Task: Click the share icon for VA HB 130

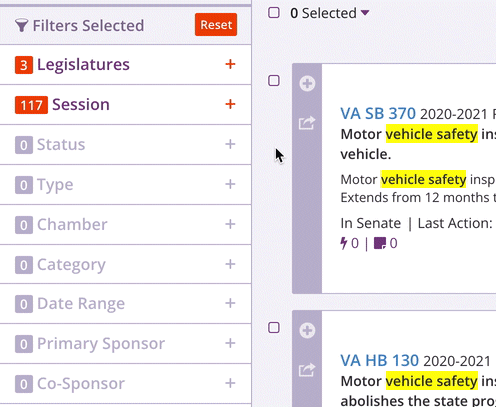Action: coord(307,370)
